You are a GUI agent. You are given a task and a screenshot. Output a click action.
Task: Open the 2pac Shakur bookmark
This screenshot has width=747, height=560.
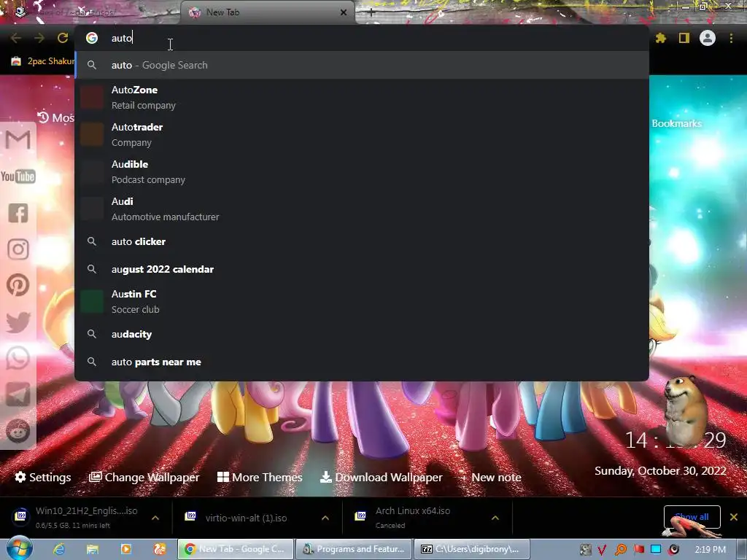[43, 61]
